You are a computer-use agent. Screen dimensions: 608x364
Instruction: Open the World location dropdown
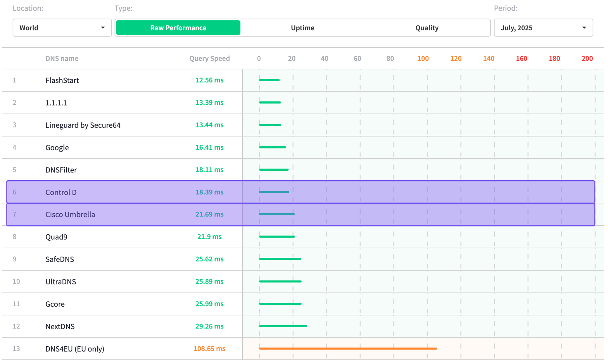(62, 28)
